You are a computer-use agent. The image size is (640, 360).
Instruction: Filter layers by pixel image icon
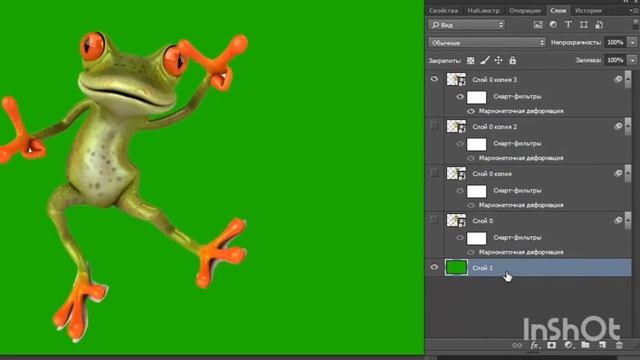click(x=538, y=25)
